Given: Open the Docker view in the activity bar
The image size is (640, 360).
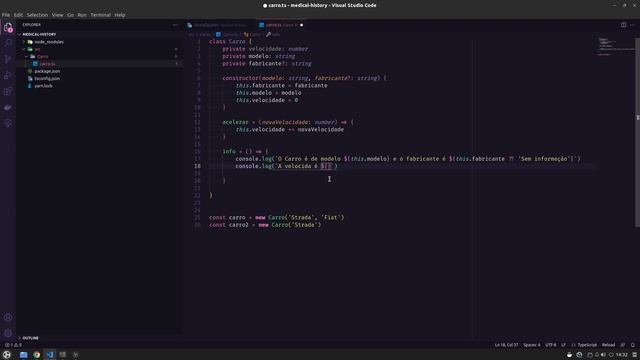Looking at the screenshot, I should 8,107.
